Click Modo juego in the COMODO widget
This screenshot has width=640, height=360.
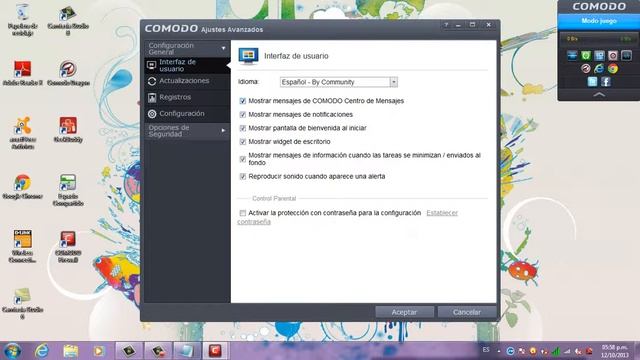(599, 21)
